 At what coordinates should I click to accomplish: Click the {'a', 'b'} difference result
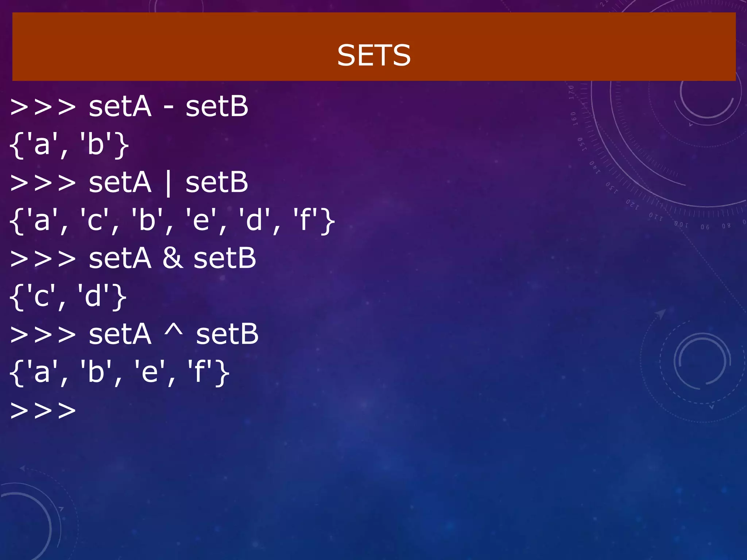point(69,144)
